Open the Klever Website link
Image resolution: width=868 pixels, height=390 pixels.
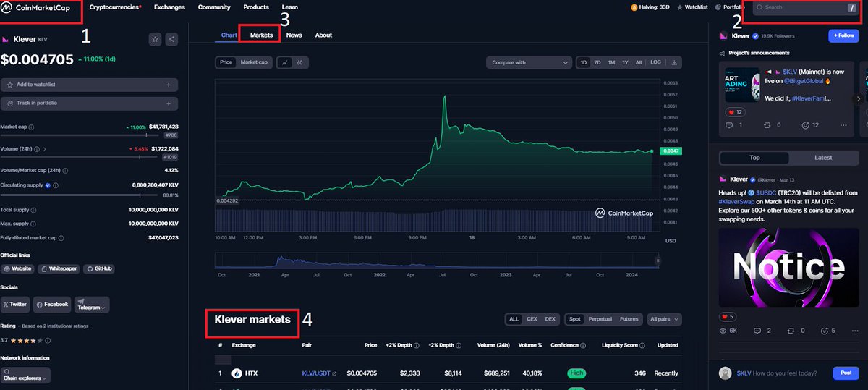click(x=18, y=268)
